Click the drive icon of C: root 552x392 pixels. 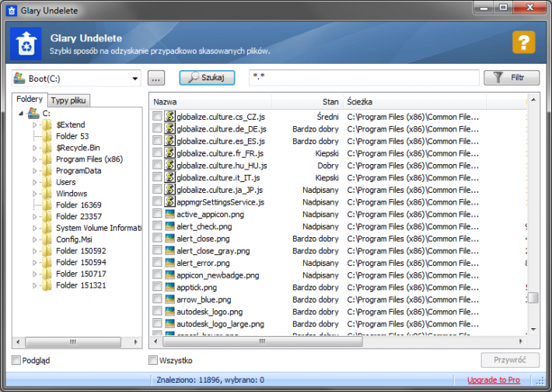point(33,113)
